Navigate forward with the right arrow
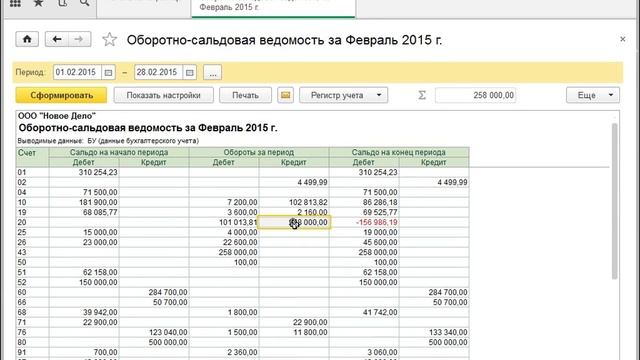The height and width of the screenshot is (360, 640). 79,39
